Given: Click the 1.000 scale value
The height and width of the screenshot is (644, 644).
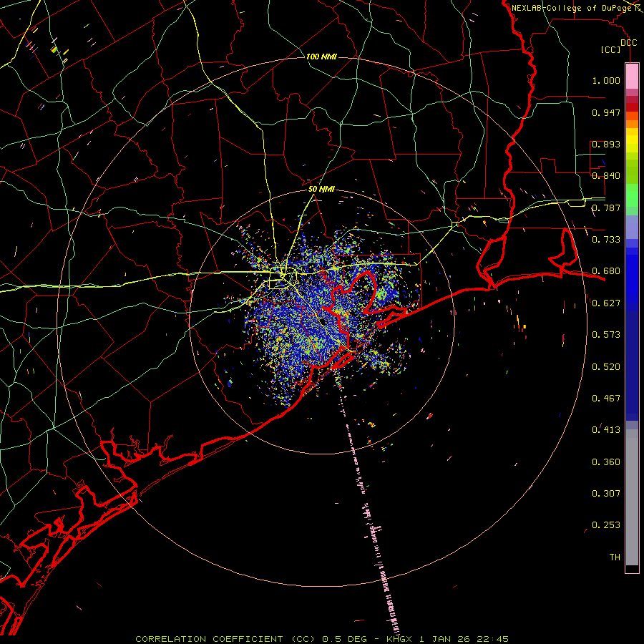Looking at the screenshot, I should point(606,80).
